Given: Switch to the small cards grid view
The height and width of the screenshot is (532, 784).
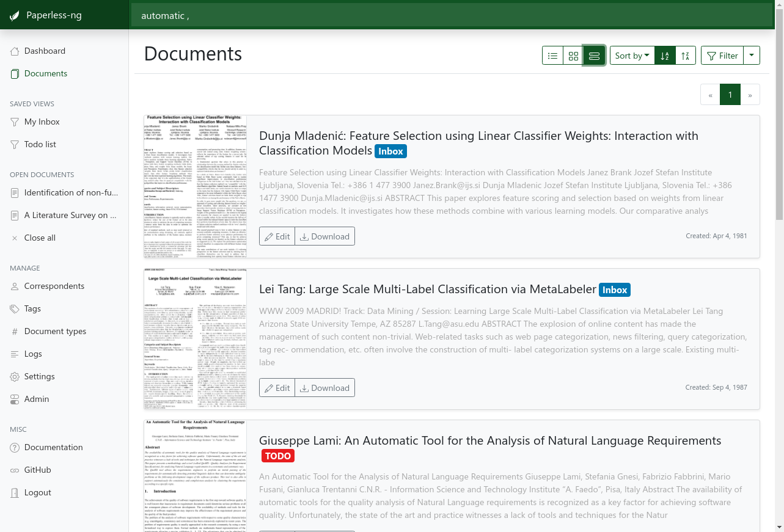Looking at the screenshot, I should point(573,56).
